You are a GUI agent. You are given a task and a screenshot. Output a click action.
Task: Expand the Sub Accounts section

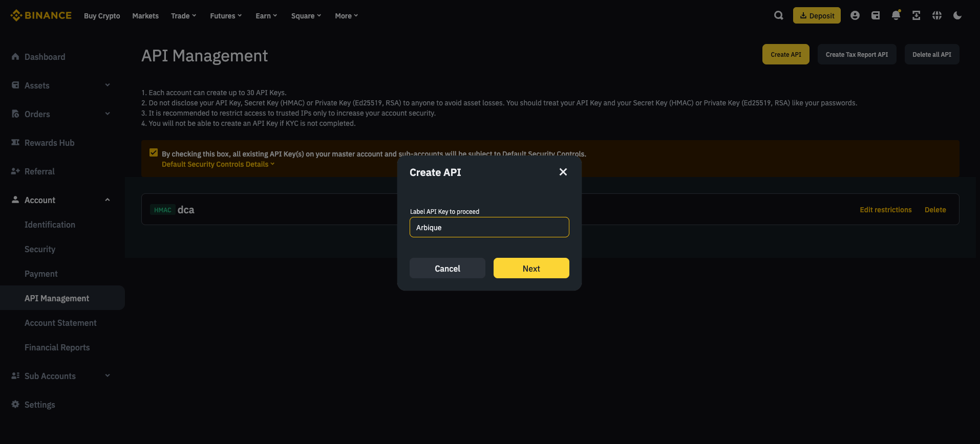[108, 375]
